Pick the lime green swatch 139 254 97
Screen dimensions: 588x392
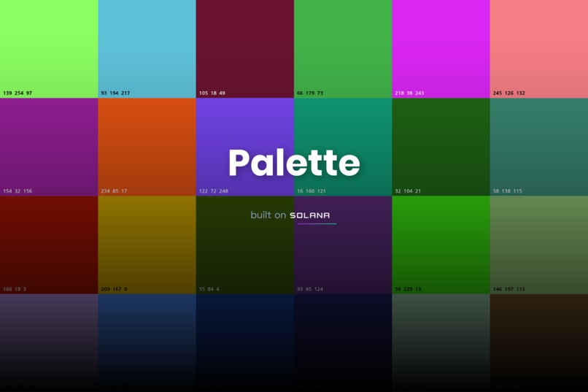[x=49, y=49]
